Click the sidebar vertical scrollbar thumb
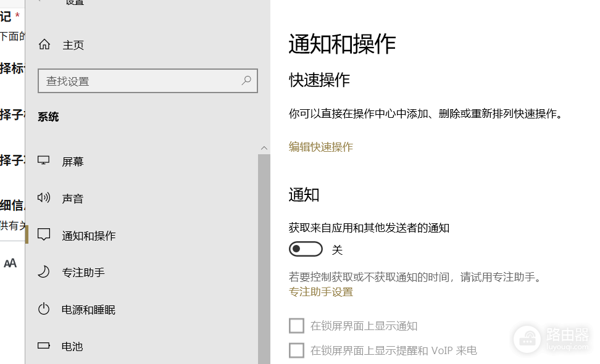This screenshot has width=600, height=364. tap(264, 259)
